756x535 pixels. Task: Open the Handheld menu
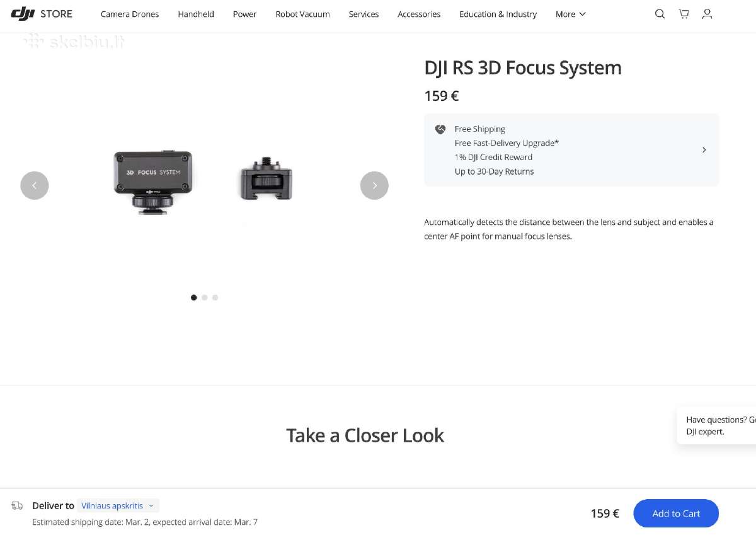[x=196, y=14]
